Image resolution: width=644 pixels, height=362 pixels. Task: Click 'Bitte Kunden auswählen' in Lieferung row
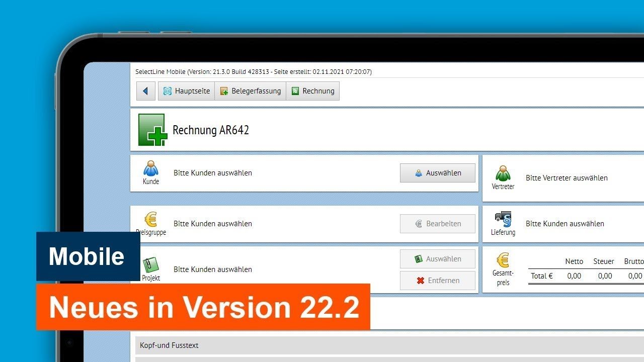pyautogui.click(x=565, y=224)
